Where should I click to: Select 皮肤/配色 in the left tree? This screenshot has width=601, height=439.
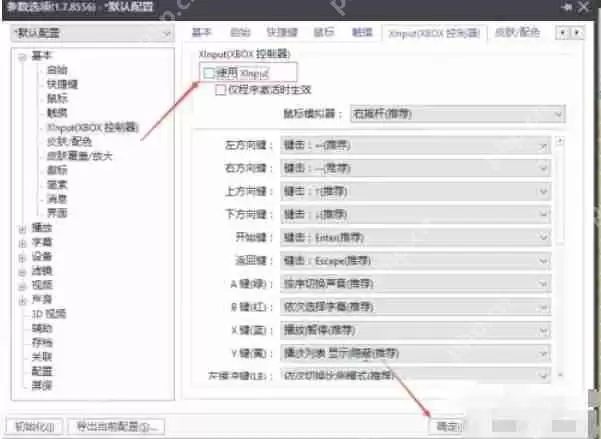[x=69, y=142]
